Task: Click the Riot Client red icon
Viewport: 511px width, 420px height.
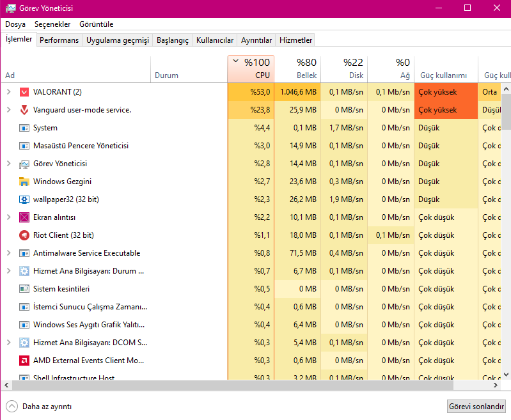Action: pos(24,235)
